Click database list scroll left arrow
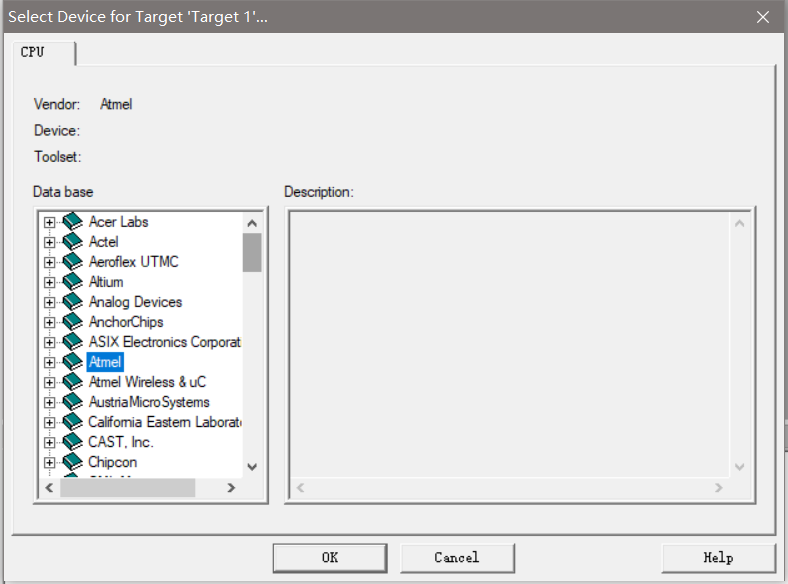This screenshot has height=584, width=788. (x=49, y=488)
